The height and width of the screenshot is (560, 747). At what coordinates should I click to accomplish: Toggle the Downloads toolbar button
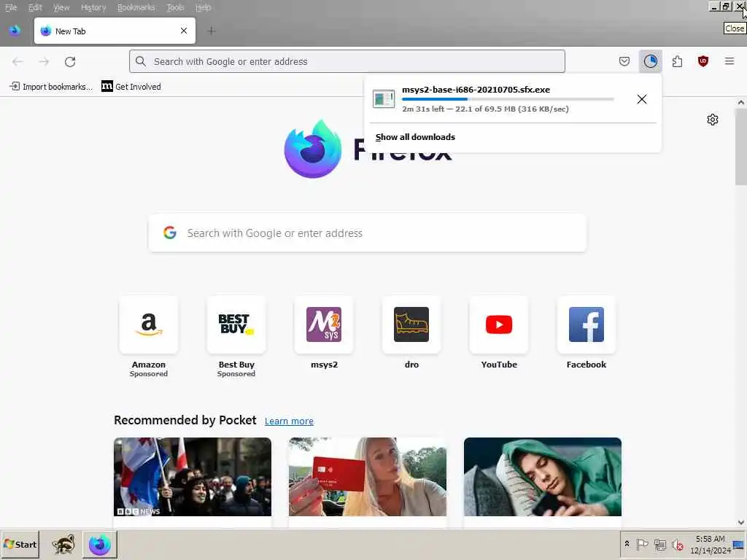(650, 61)
